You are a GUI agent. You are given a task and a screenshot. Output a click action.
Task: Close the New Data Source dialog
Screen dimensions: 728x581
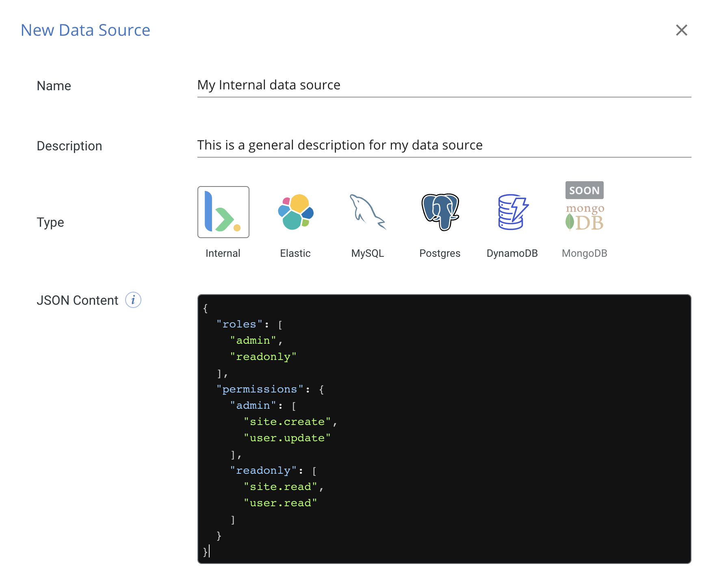(681, 30)
